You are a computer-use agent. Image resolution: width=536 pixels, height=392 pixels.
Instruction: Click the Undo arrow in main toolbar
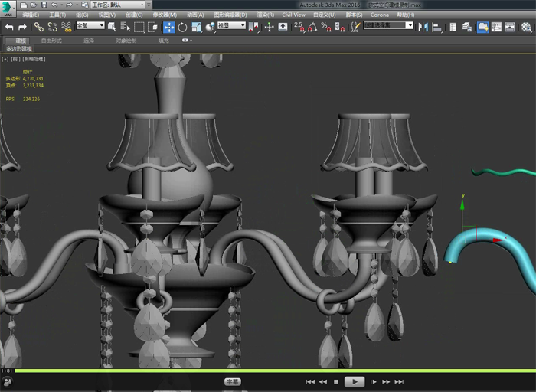9,27
